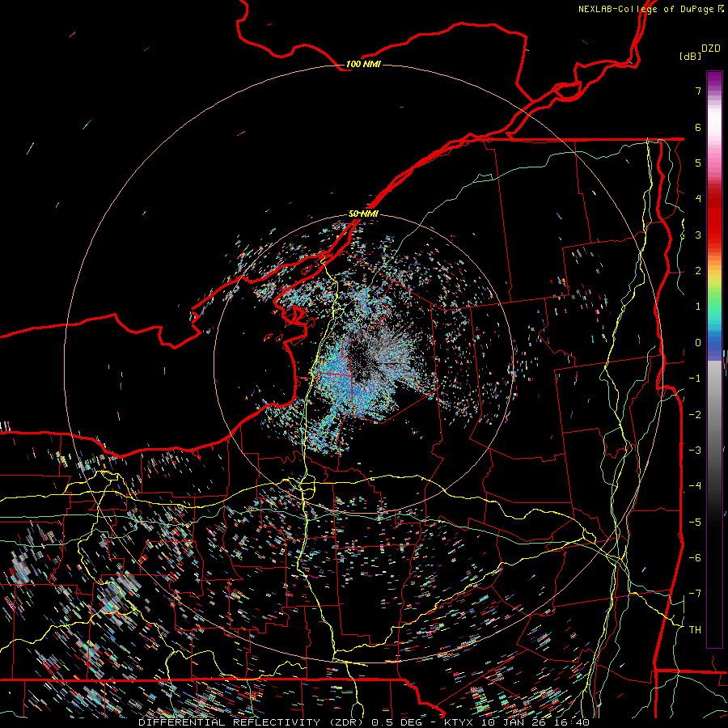Click the 50 NMI range ring label
728x728 pixels.
tap(363, 214)
